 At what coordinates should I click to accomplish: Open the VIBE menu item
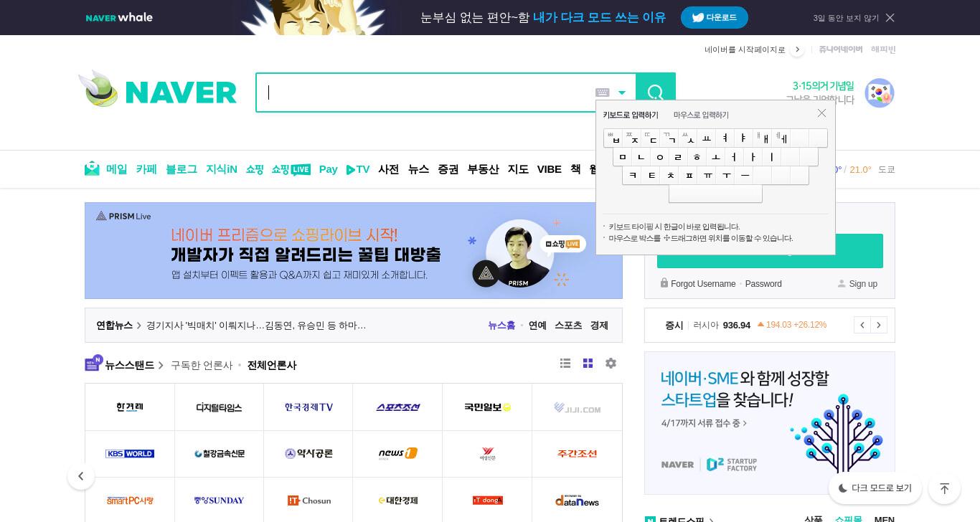click(x=550, y=169)
